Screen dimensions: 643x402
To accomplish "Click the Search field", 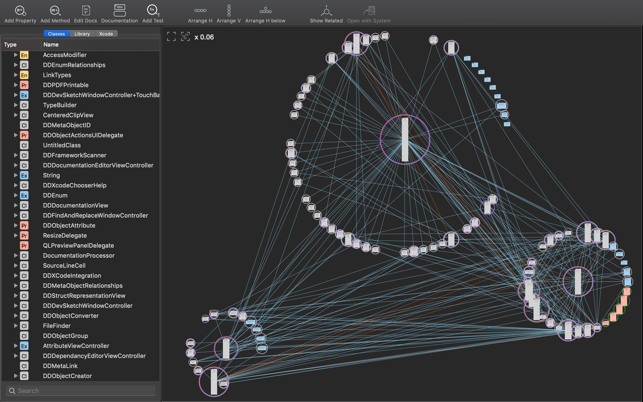I will point(81,391).
